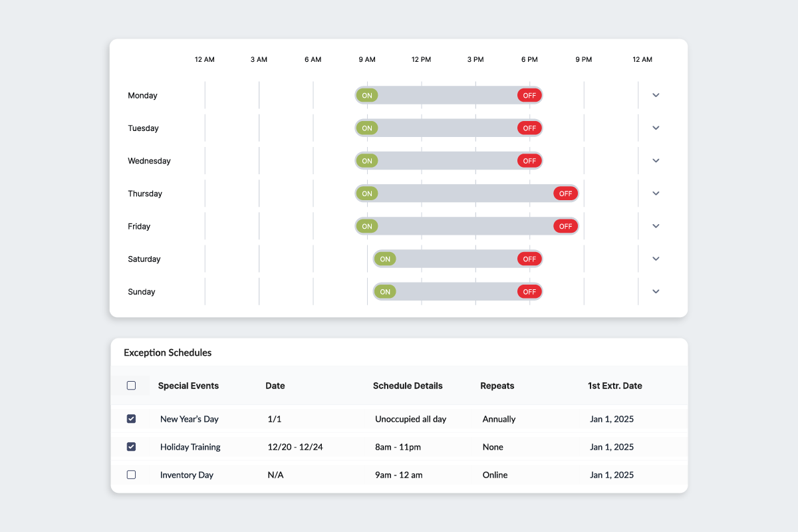The height and width of the screenshot is (532, 798).
Task: Uncheck the Holiday Training checkbox
Action: [x=131, y=447]
